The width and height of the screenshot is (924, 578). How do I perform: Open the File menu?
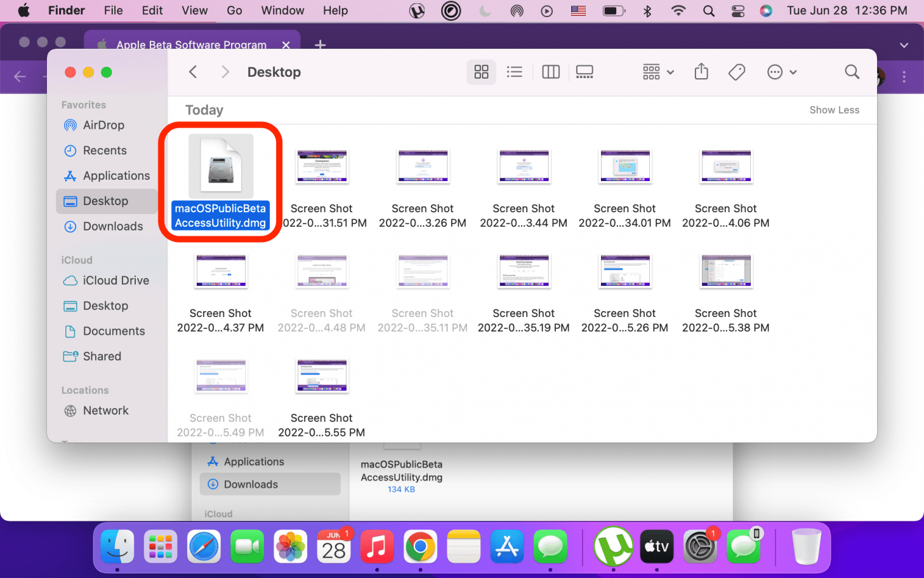click(x=114, y=10)
